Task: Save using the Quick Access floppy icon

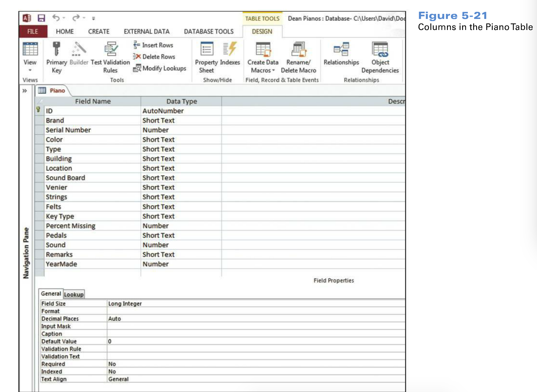Action: (41, 18)
